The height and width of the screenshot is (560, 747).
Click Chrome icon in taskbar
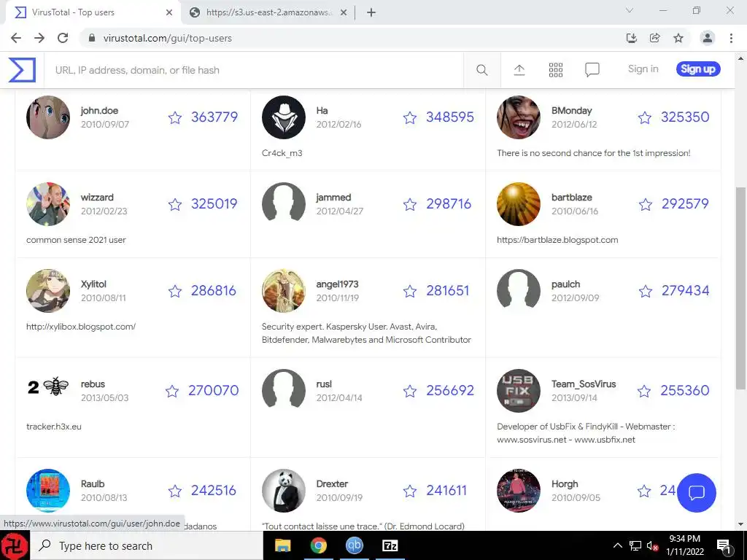pos(318,545)
